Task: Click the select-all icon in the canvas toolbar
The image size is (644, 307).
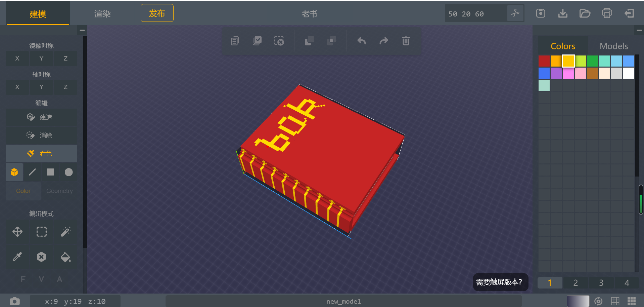Action: coord(257,41)
